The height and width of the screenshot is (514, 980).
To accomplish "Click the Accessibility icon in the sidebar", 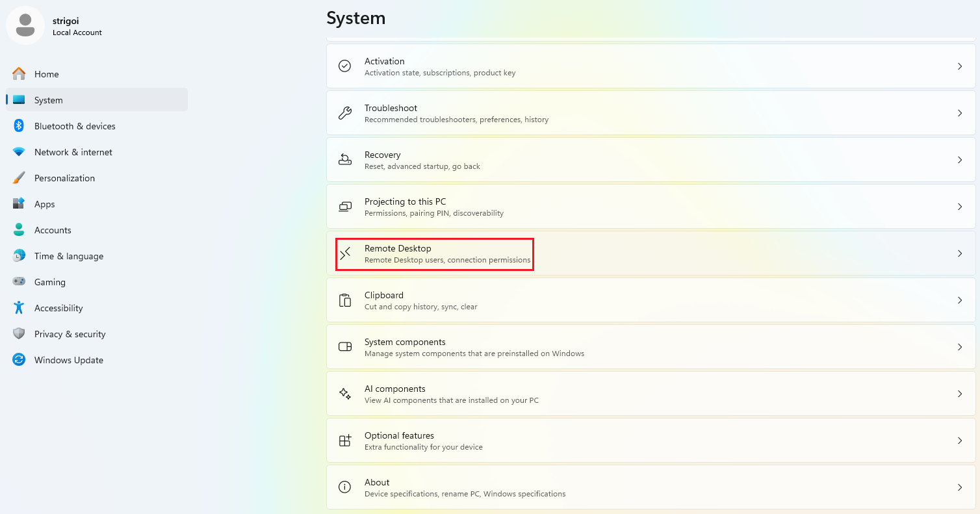I will click(x=19, y=307).
